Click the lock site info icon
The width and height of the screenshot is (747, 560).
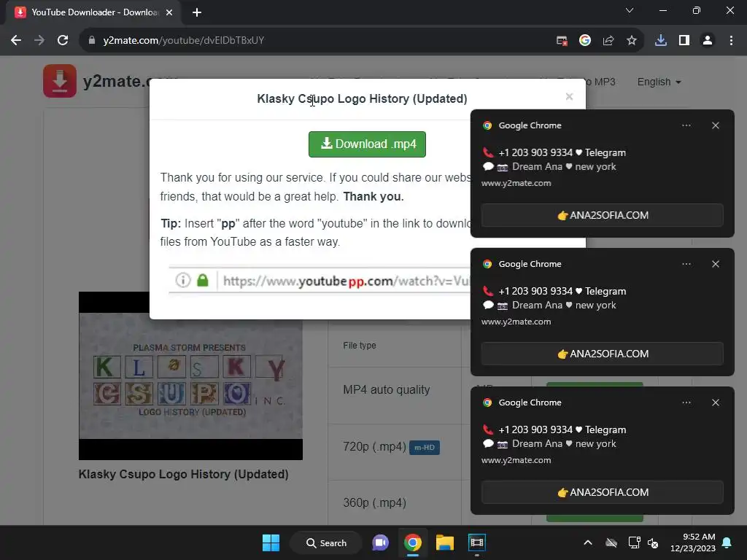click(92, 41)
